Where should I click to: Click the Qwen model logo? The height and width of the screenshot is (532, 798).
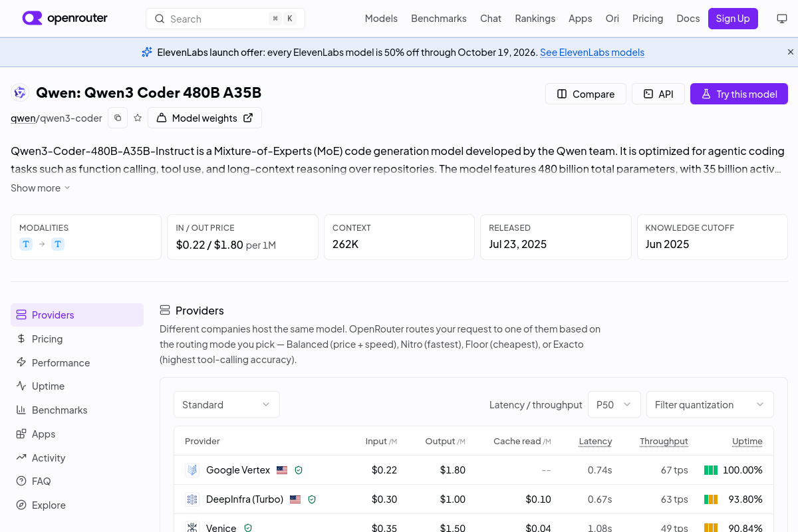click(x=20, y=93)
